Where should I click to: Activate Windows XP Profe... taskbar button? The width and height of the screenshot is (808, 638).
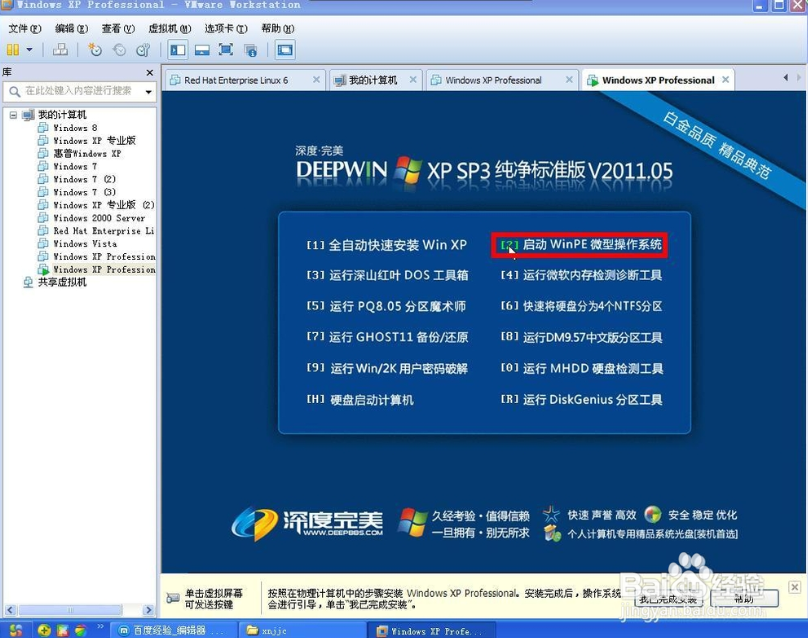click(431, 630)
